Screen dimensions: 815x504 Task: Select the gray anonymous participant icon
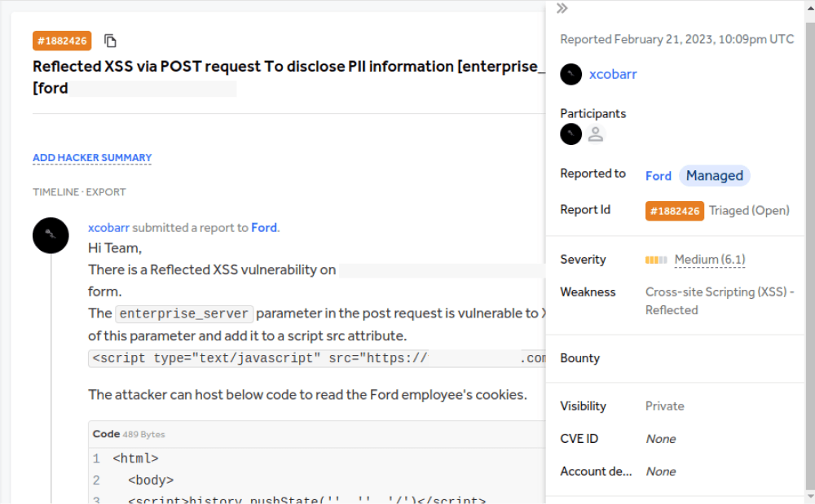[x=596, y=134]
